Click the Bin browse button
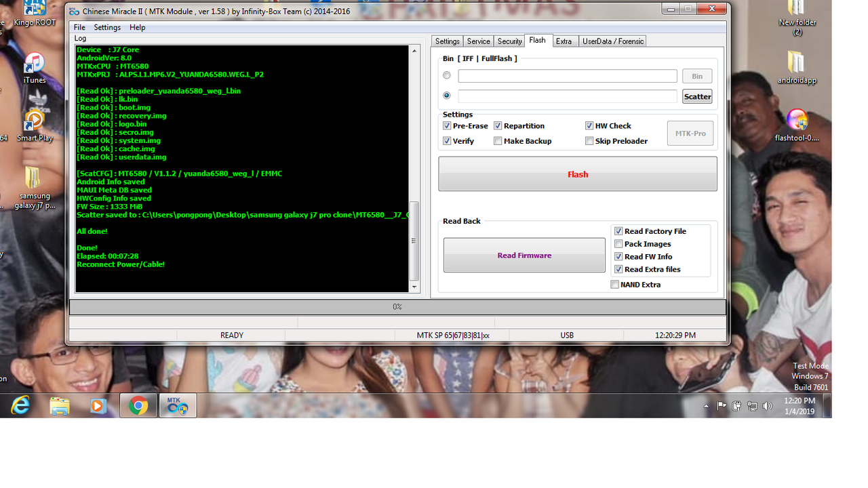This screenshot has height=488, width=868. point(697,76)
